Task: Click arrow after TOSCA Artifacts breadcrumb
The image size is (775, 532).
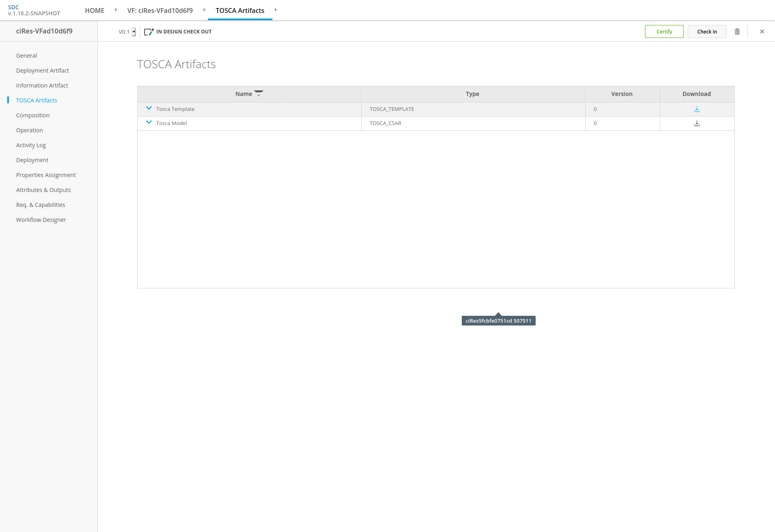Action: 276,10
